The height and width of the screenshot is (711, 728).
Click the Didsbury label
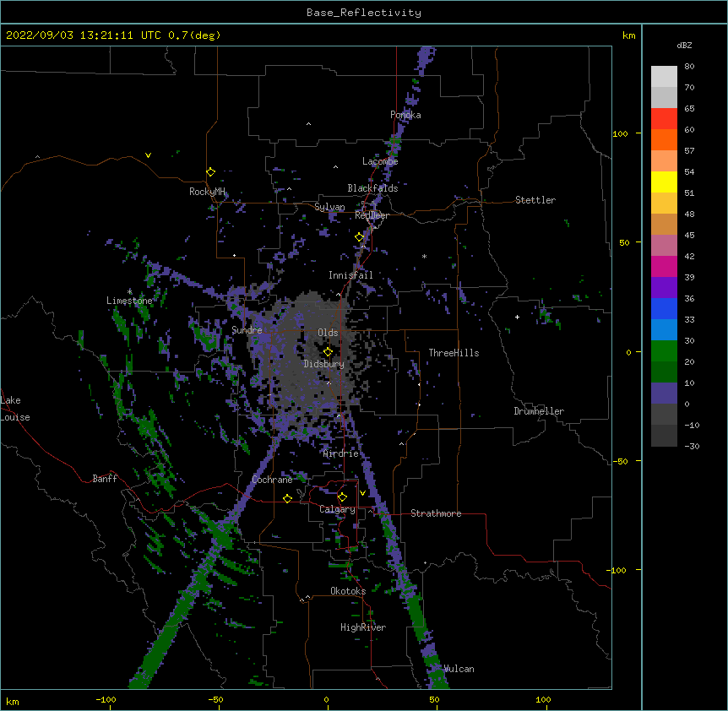click(324, 364)
